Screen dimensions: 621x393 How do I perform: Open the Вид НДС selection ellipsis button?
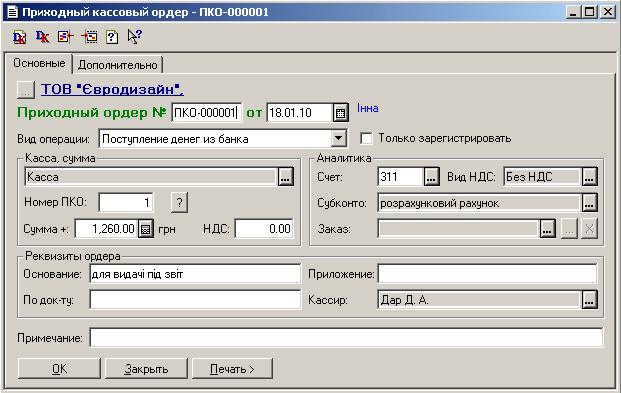click(590, 176)
